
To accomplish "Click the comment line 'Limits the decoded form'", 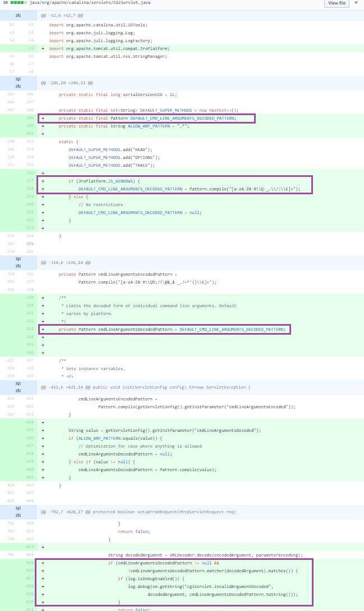I will click(x=148, y=306).
